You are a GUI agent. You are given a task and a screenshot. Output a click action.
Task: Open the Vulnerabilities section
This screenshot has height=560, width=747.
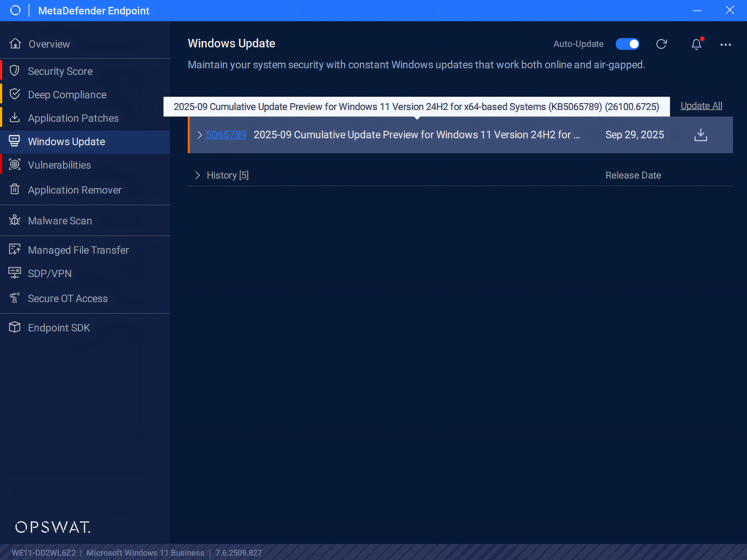click(59, 165)
